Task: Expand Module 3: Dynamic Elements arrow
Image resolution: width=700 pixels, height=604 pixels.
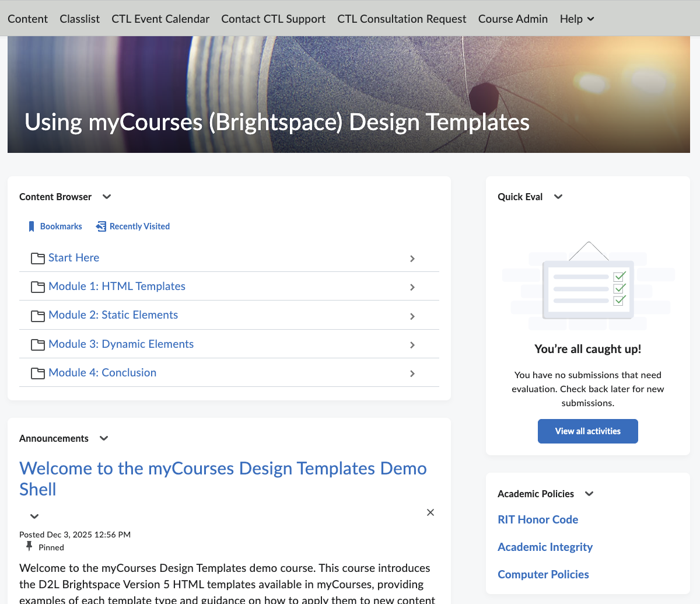Action: pyautogui.click(x=412, y=345)
